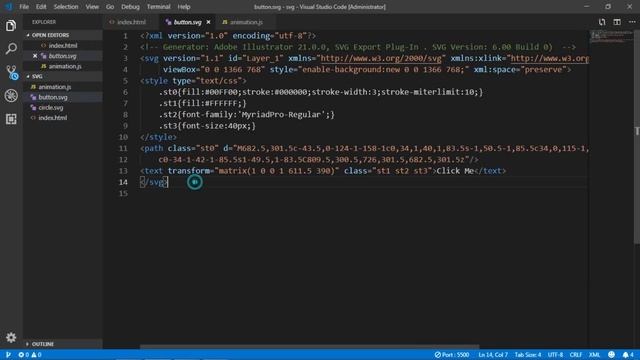The height and width of the screenshot is (360, 640).
Task: Click Ln 14, Col 7 status item
Action: click(493, 355)
